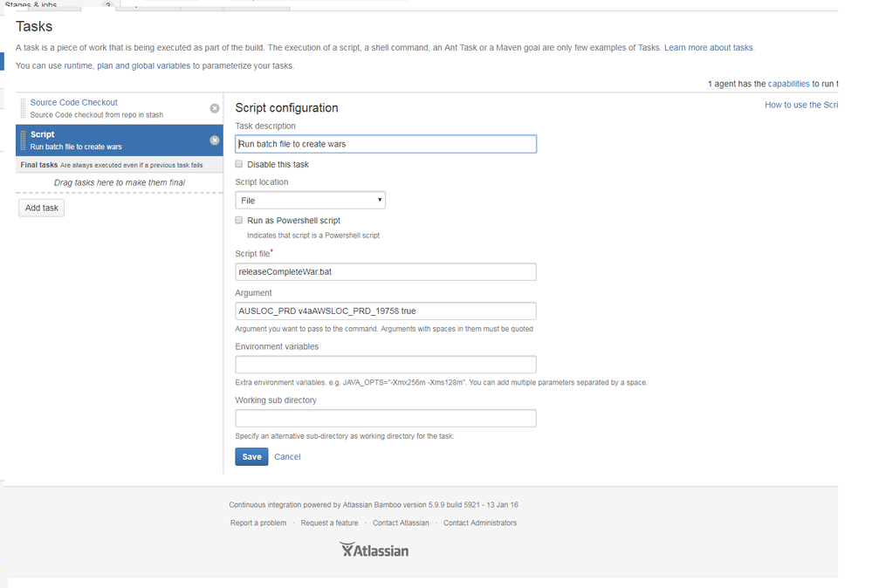Click the capabilities link
Image resolution: width=872 pixels, height=588 pixels.
(788, 83)
